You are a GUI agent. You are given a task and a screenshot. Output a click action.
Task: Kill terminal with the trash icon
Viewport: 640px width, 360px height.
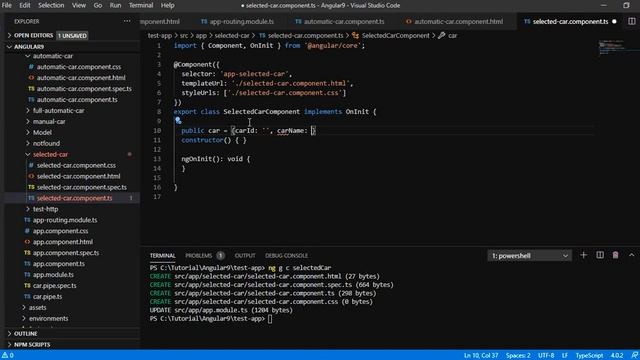(616, 255)
